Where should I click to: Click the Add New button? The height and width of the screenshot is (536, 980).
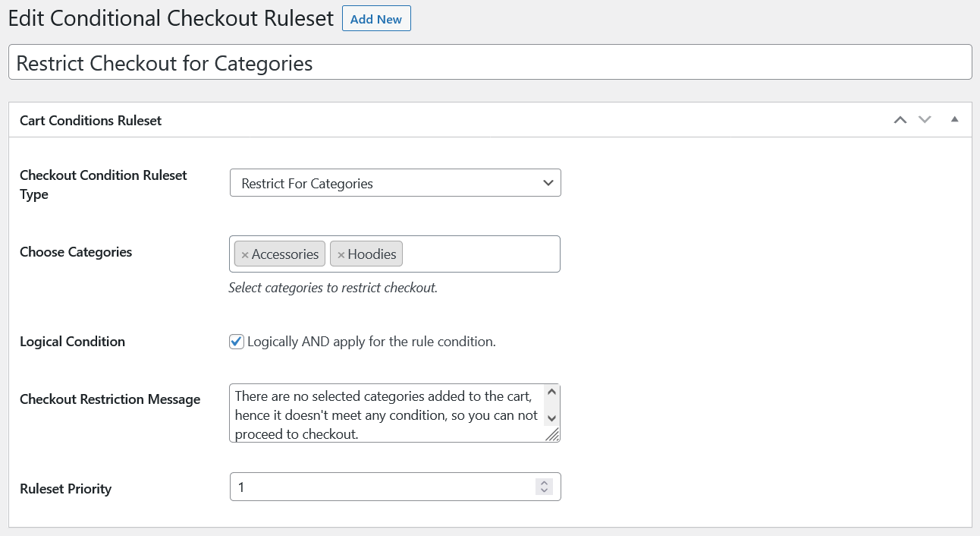[x=376, y=18]
